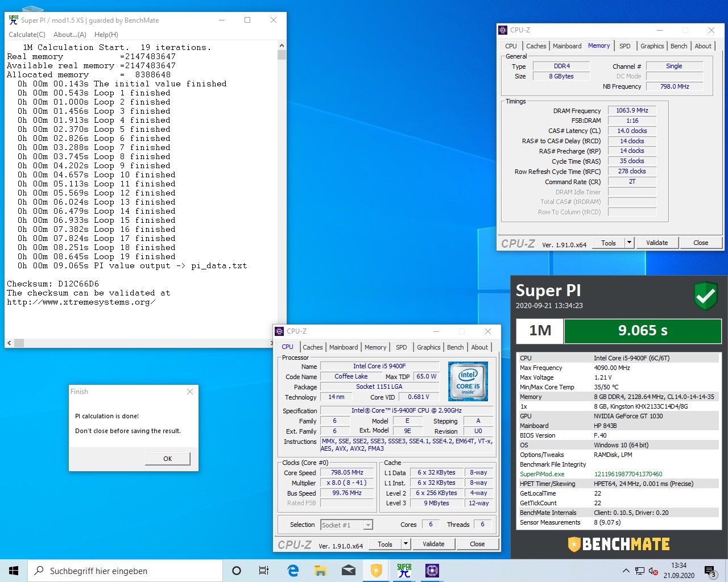The height and width of the screenshot is (582, 728).
Task: Click the network icon in system tray
Action: [x=640, y=571]
